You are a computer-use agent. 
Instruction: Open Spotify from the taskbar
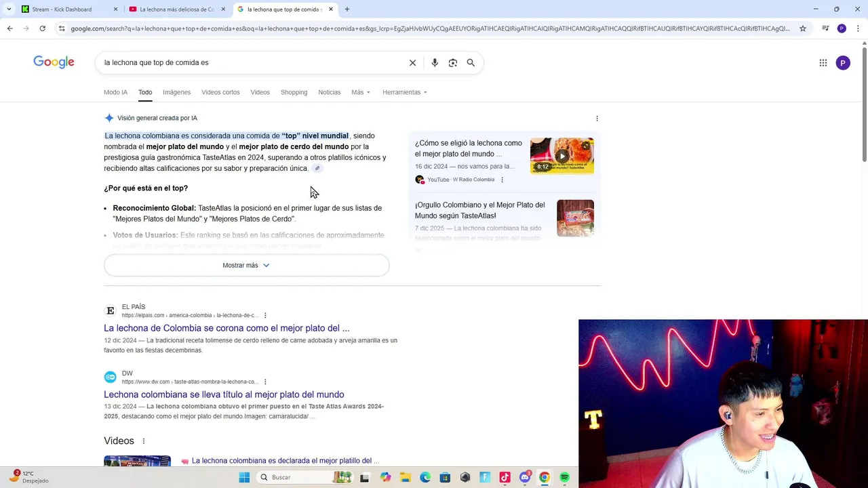click(x=564, y=477)
